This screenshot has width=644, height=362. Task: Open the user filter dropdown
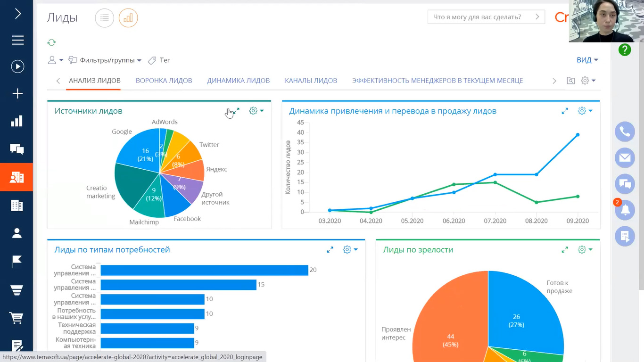click(56, 60)
